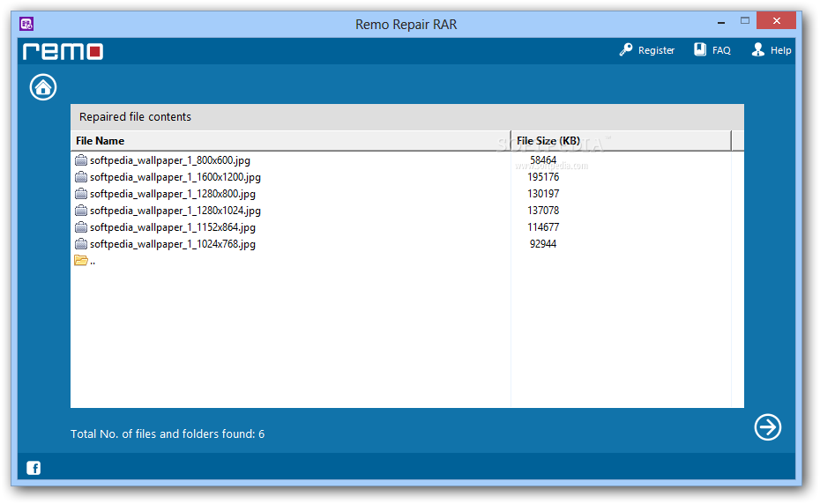Click 'Total No. of files and folders found: 6'
Screen dimensions: 820x504
(x=168, y=434)
